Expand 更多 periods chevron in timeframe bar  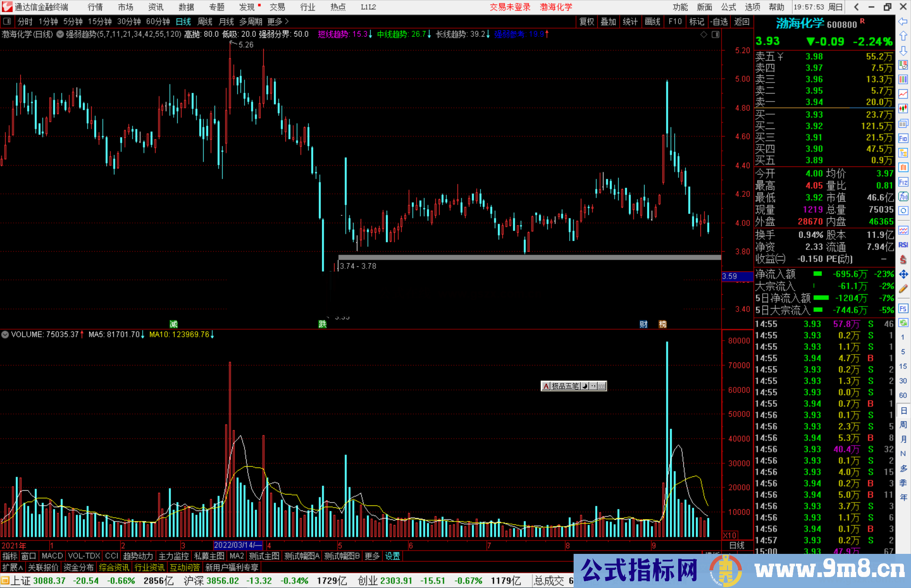tap(287, 21)
